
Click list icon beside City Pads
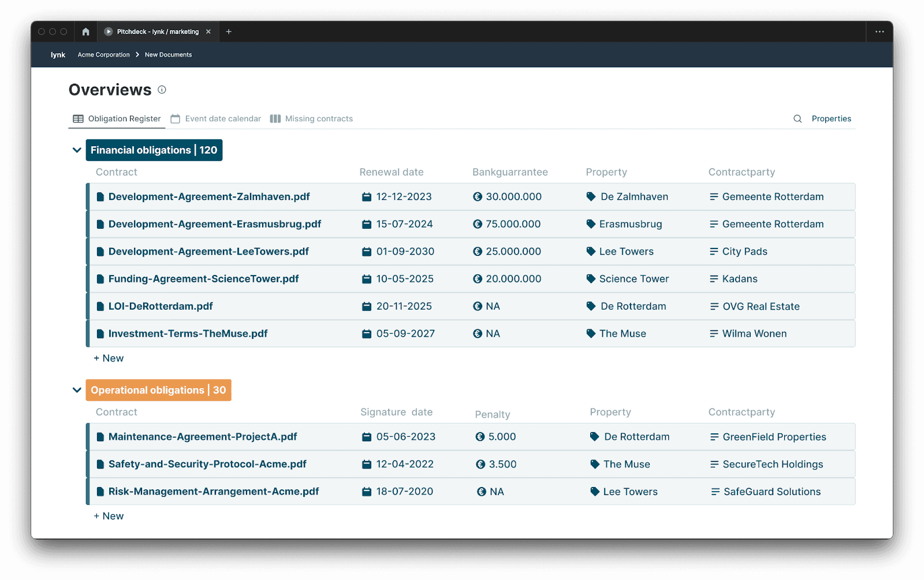pyautogui.click(x=714, y=252)
